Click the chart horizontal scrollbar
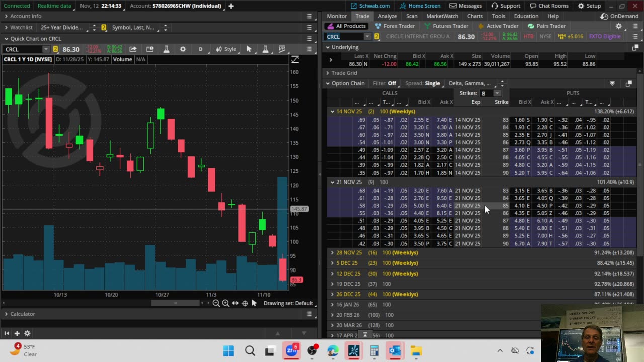 (x=176, y=303)
